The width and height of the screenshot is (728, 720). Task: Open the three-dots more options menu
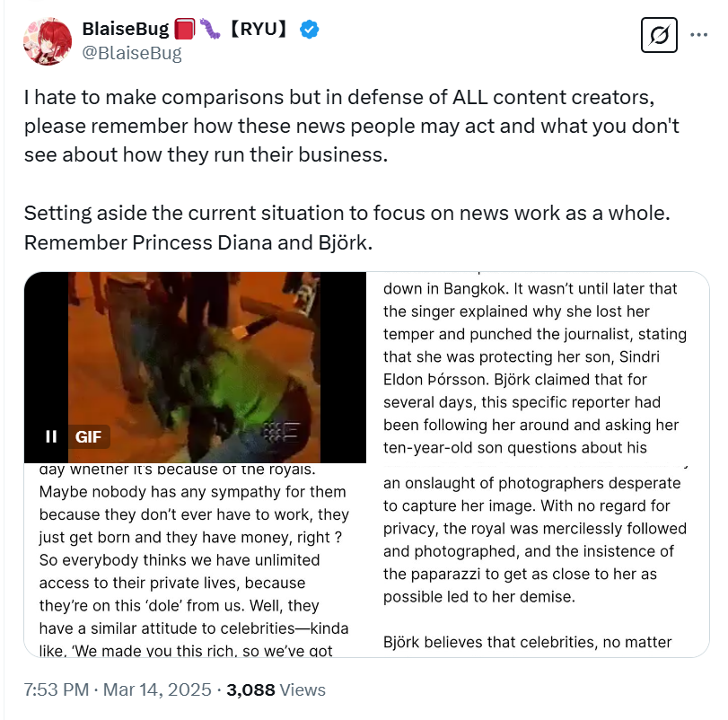tap(698, 35)
